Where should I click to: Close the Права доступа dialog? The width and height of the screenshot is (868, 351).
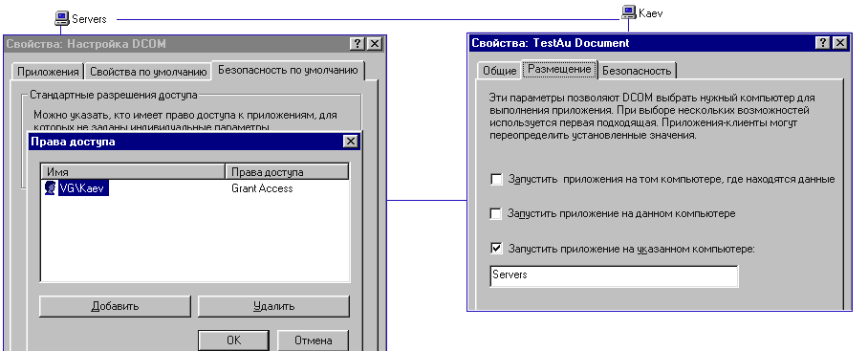tap(350, 142)
